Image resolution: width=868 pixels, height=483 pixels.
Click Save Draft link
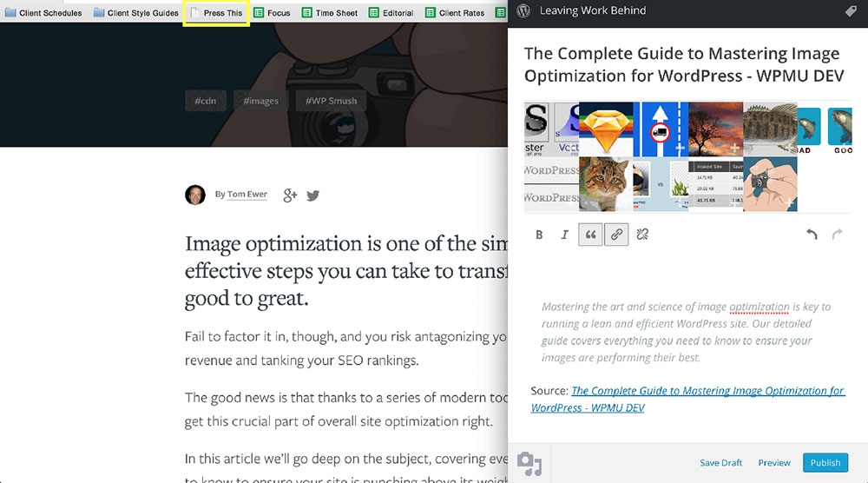click(721, 463)
